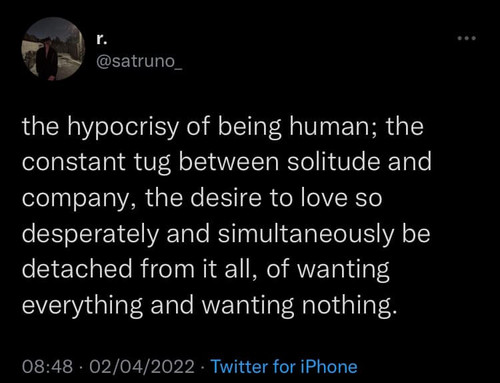The width and height of the screenshot is (500, 383).
Task: Click the word "constant" in the tweet
Action: click(x=74, y=162)
